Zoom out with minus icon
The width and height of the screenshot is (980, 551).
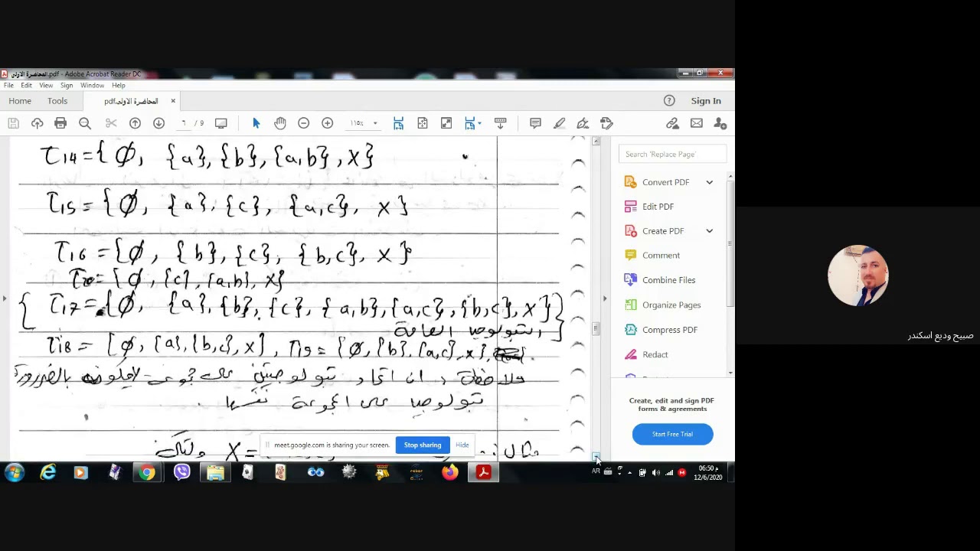(303, 123)
